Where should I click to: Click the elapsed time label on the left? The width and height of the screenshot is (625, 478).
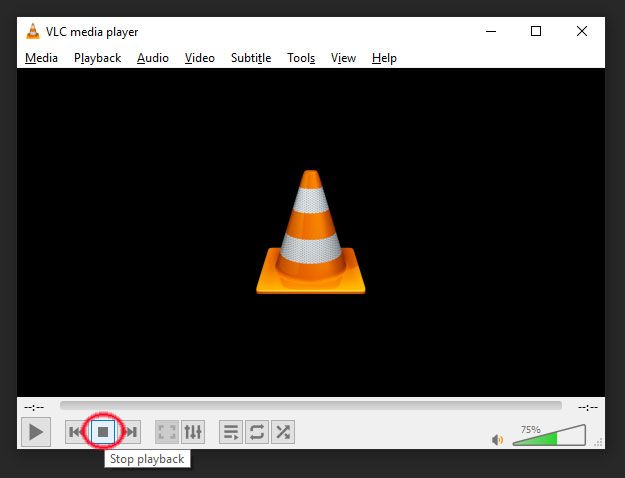(34, 407)
